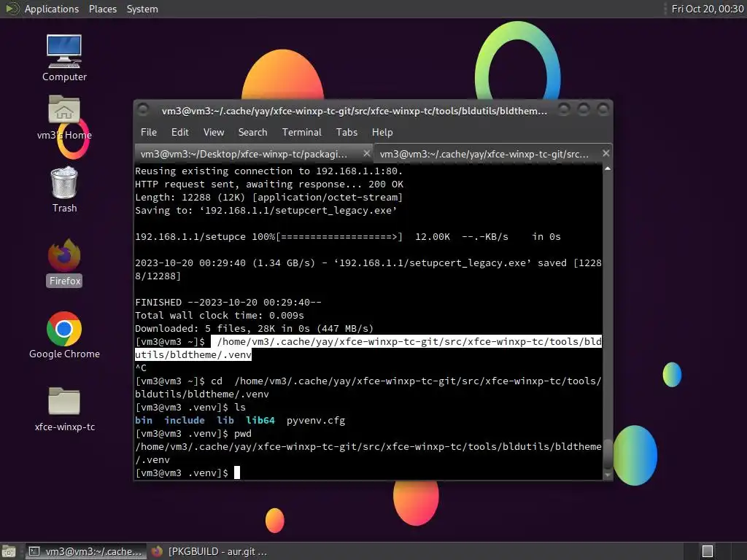This screenshot has width=747, height=560.
Task: Open the terminal File menu
Action: tap(149, 133)
